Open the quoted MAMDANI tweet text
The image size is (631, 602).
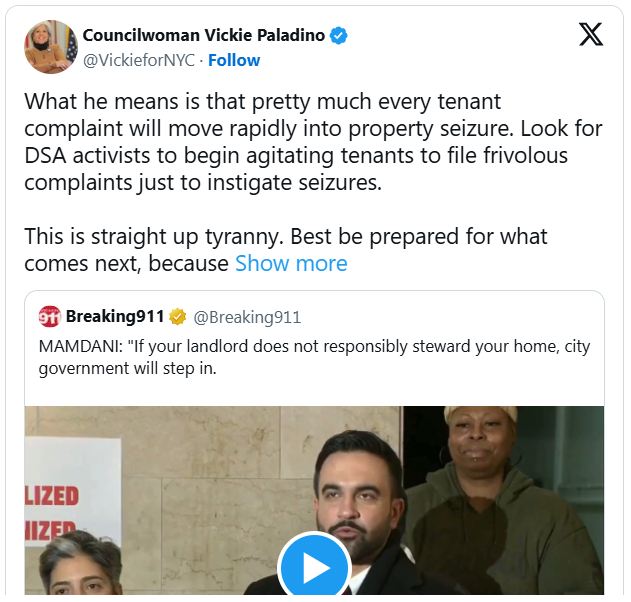click(x=314, y=357)
